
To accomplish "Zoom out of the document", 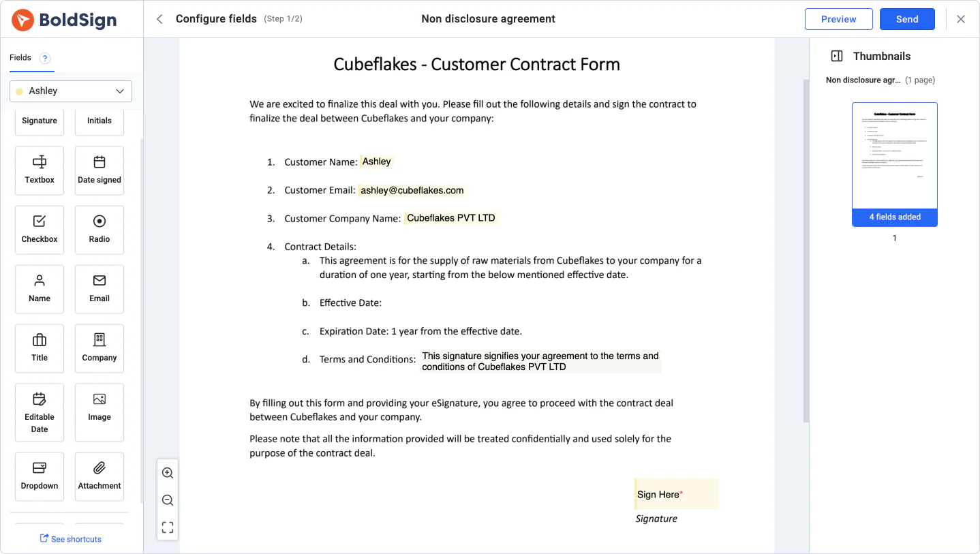I will coord(167,499).
